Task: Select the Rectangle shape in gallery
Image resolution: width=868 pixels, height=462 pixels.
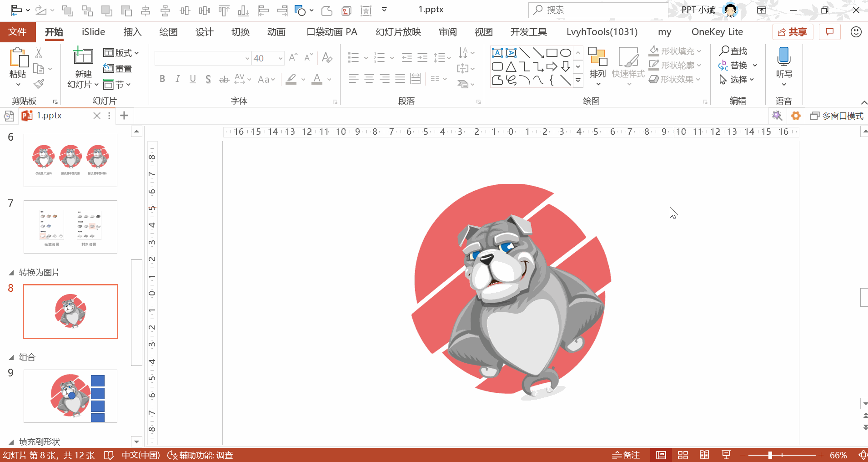Action: point(552,53)
